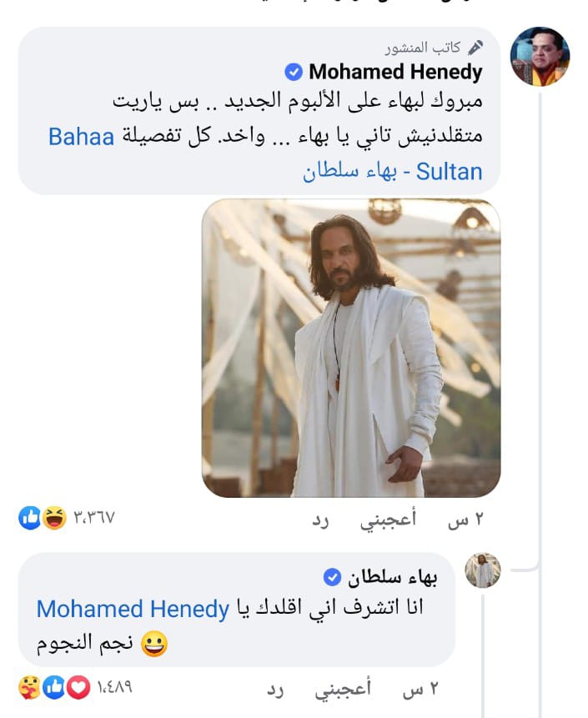The width and height of the screenshot is (588, 718).
Task: Click Mohamed Henedy's profile picture avatar
Action: pos(539,57)
